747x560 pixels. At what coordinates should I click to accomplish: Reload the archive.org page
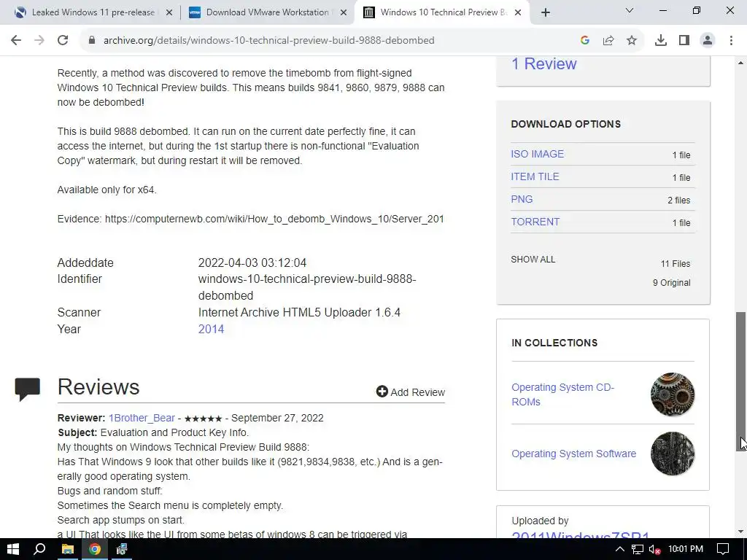click(63, 41)
